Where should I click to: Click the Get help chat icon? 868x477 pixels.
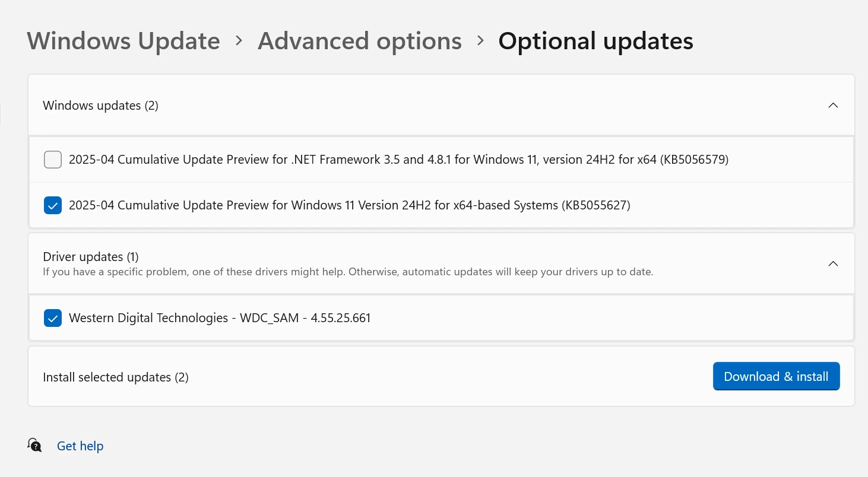click(x=34, y=445)
